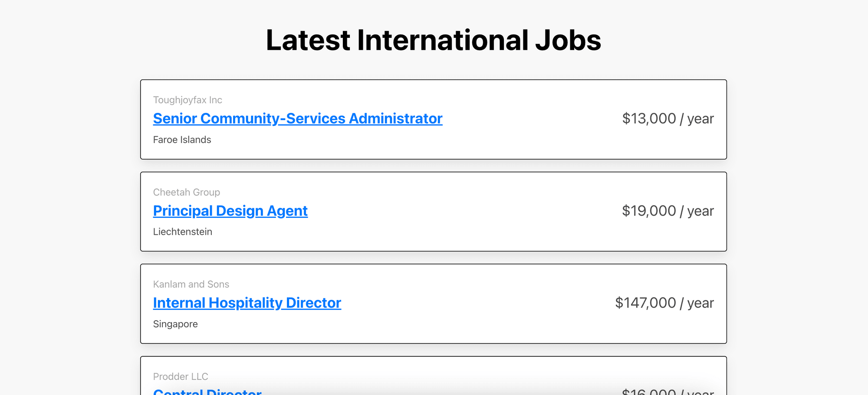Click the Latest International Jobs heading
Image resolution: width=868 pixels, height=395 pixels.
pos(433,40)
